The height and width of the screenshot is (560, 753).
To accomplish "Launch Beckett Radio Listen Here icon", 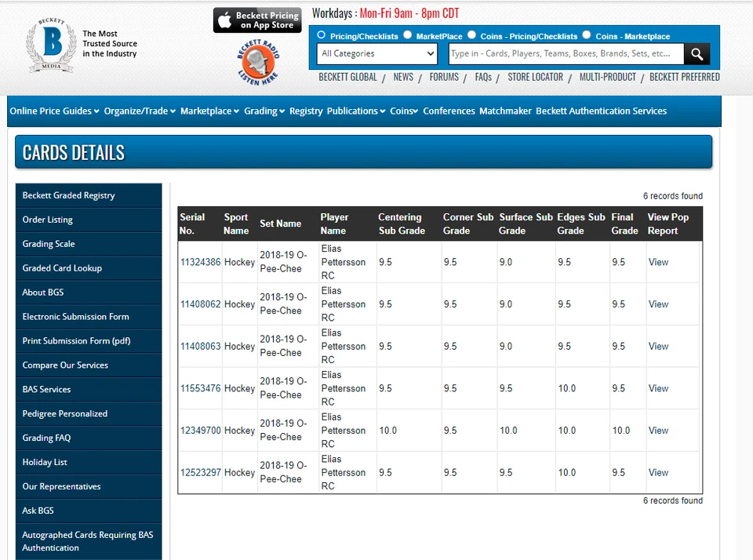I will coord(258,63).
